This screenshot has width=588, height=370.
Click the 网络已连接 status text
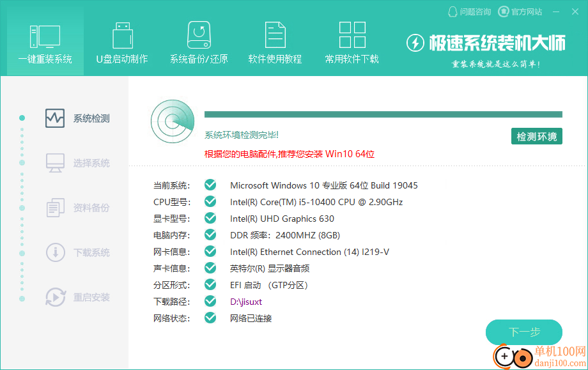251,318
